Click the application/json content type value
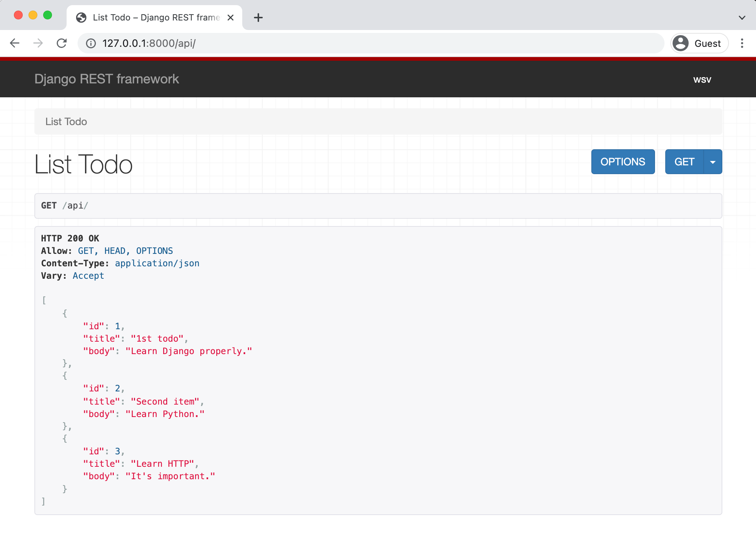Image resolution: width=756 pixels, height=537 pixels. (x=157, y=263)
